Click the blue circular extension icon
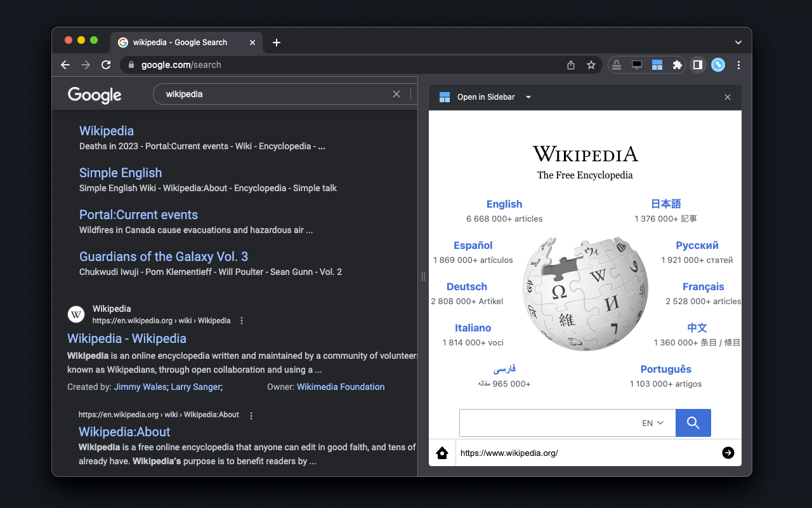Viewport: 812px width, 508px height. (717, 65)
